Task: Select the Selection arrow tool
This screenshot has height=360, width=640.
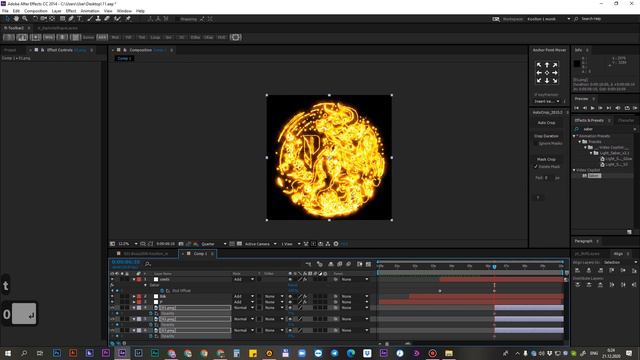Action: tap(7, 19)
